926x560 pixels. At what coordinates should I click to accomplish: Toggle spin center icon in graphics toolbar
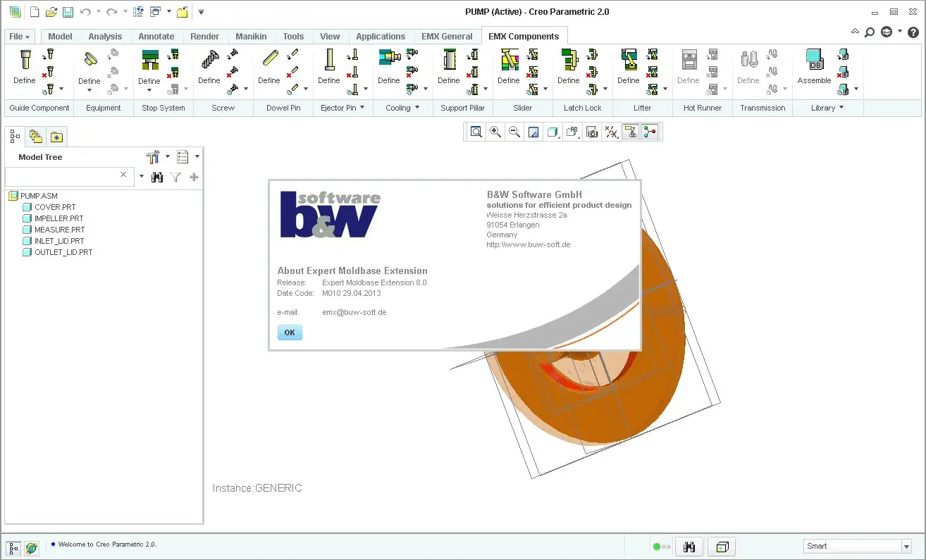pos(650,132)
